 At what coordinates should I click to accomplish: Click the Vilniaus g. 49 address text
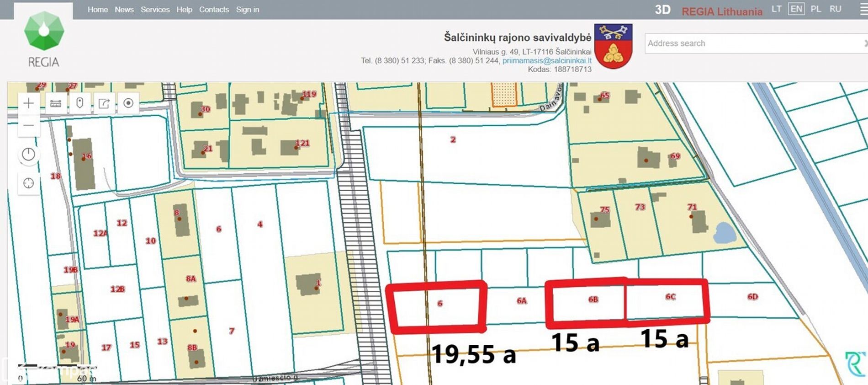[532, 52]
